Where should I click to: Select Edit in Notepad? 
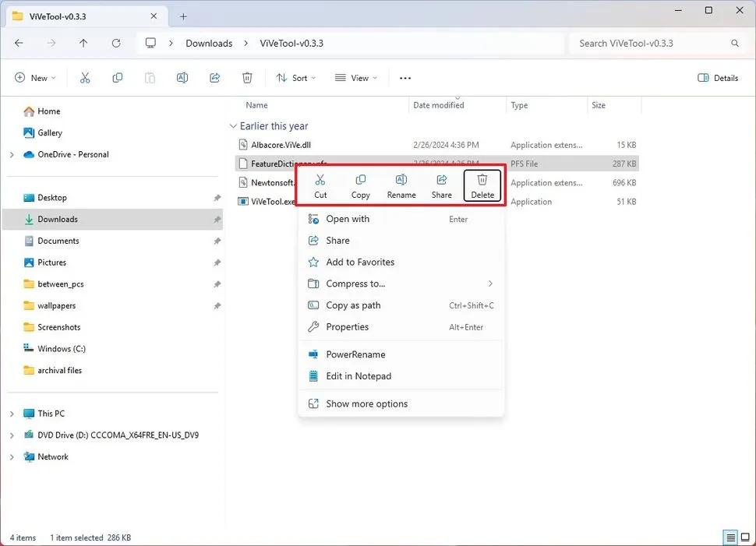(356, 376)
